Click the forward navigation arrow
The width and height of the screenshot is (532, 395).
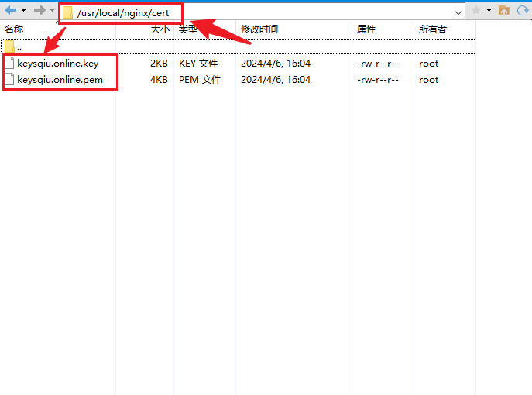pos(38,11)
